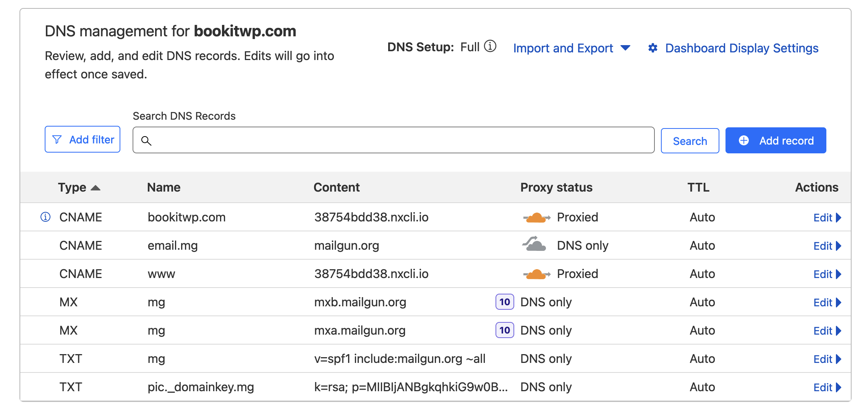Toggle the Type column sort order

pos(96,187)
